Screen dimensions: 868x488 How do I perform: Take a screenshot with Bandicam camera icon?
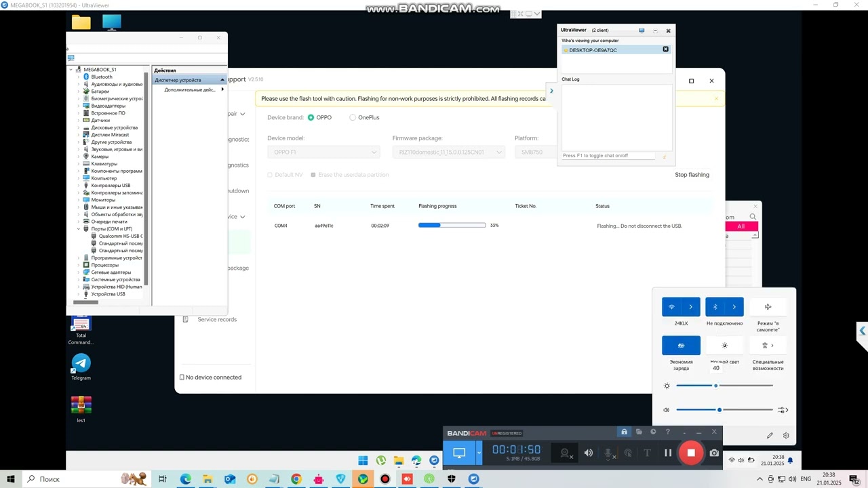click(x=714, y=453)
